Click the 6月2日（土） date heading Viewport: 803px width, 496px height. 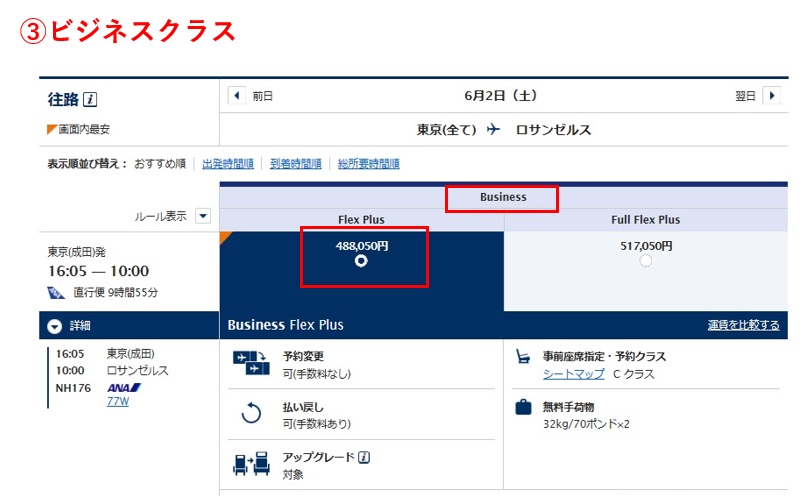pos(500,96)
